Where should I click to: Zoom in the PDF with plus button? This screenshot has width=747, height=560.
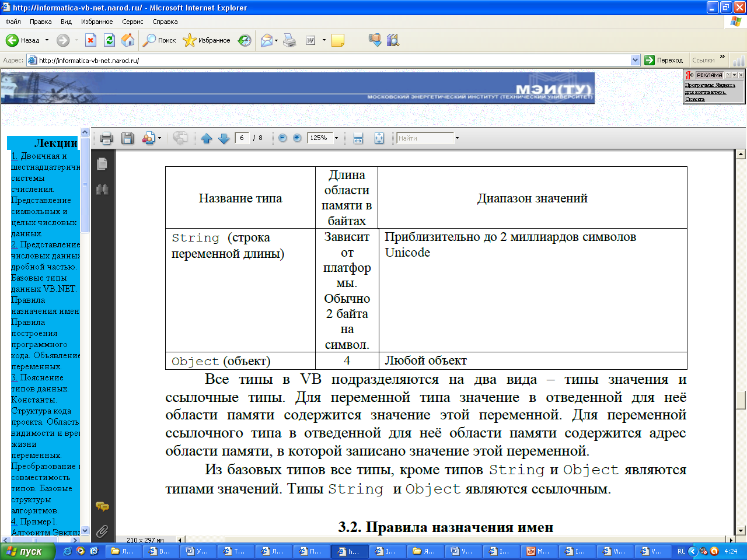[297, 138]
